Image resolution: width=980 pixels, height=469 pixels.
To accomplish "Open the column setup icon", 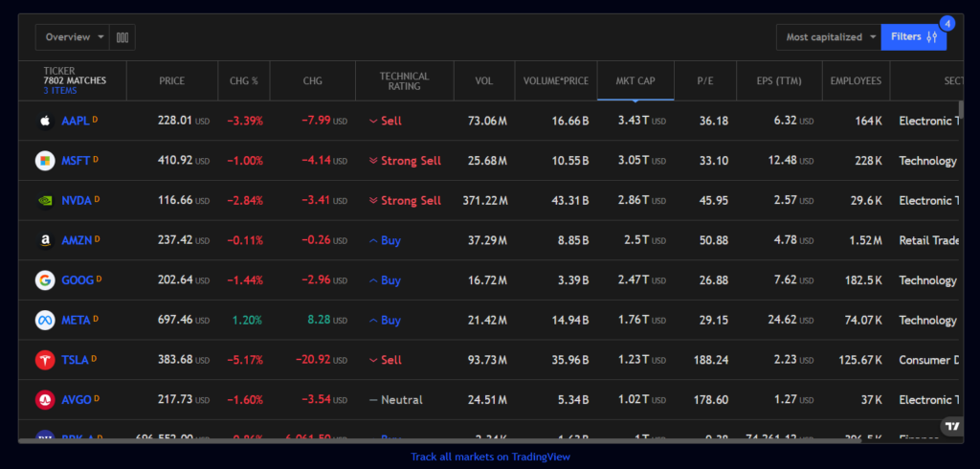I will coord(122,37).
